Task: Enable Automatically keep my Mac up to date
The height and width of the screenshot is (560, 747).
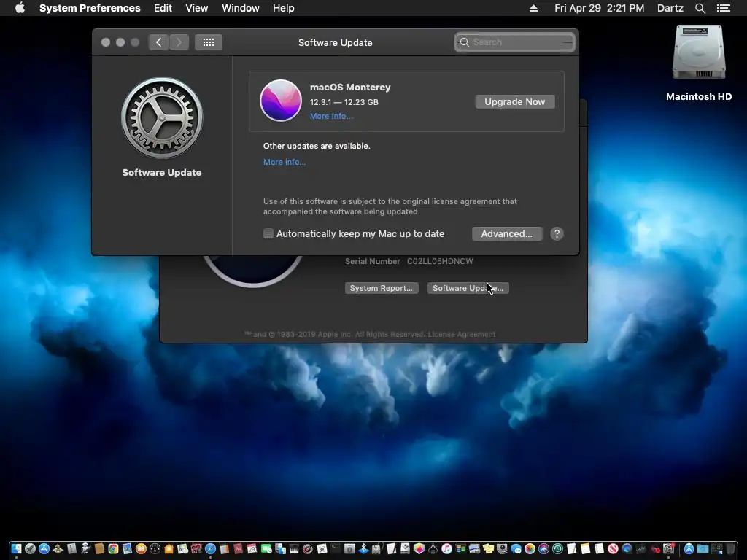Action: click(268, 233)
